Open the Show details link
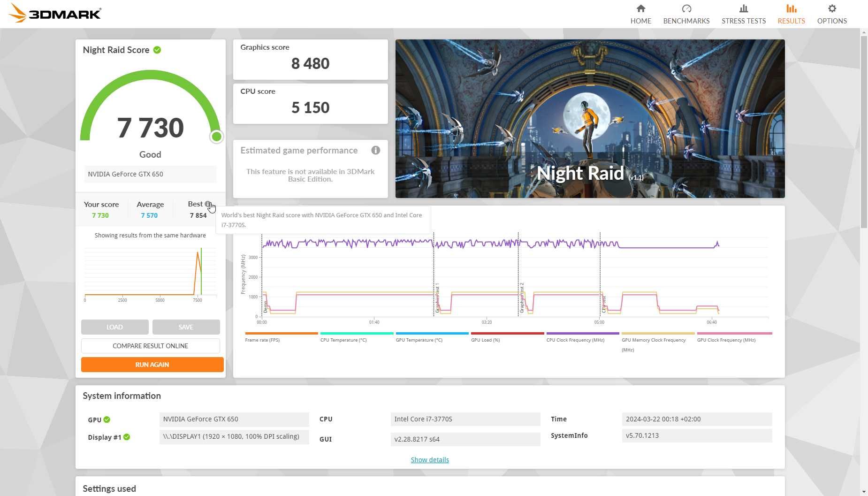 [x=429, y=460]
